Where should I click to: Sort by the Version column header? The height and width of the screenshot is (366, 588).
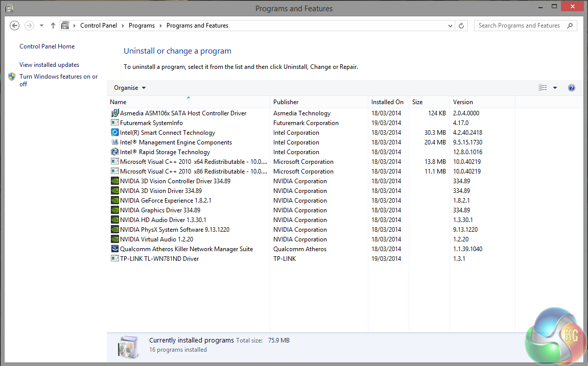point(482,102)
